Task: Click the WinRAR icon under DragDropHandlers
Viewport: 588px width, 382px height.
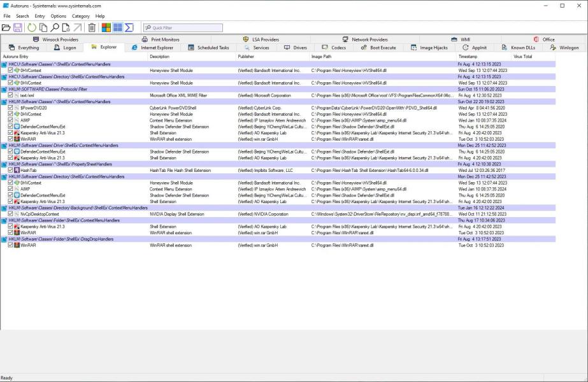Action: click(x=17, y=245)
